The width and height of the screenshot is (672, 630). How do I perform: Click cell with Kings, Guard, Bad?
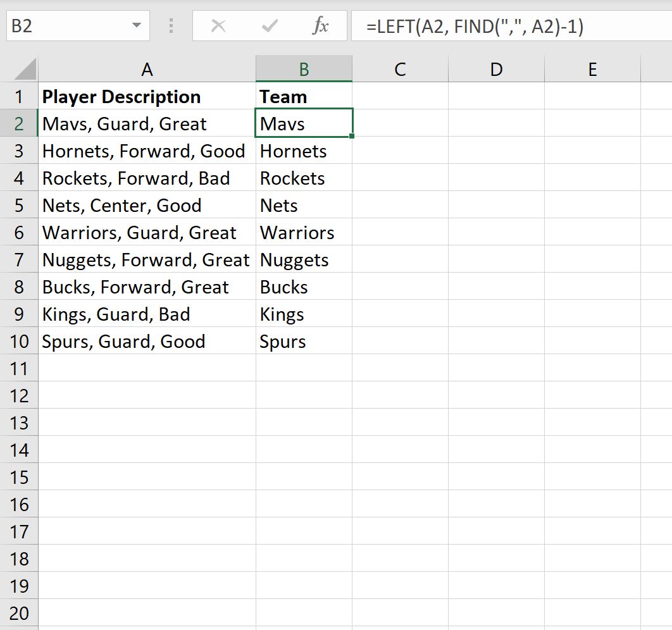coord(147,314)
